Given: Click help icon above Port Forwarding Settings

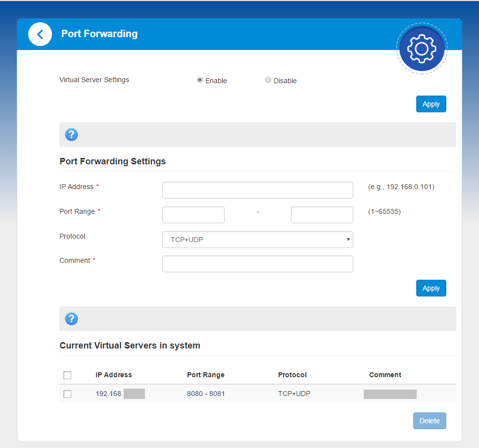Looking at the screenshot, I should pos(72,135).
